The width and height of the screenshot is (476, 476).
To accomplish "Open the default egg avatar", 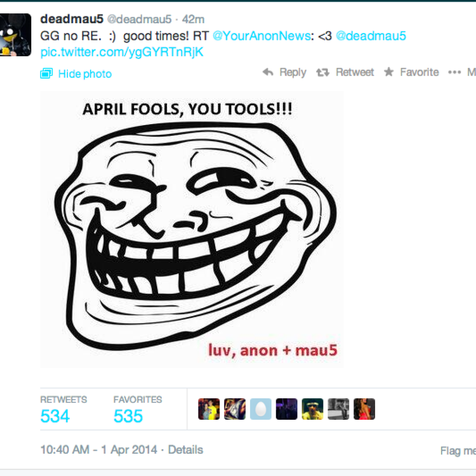I will [261, 409].
